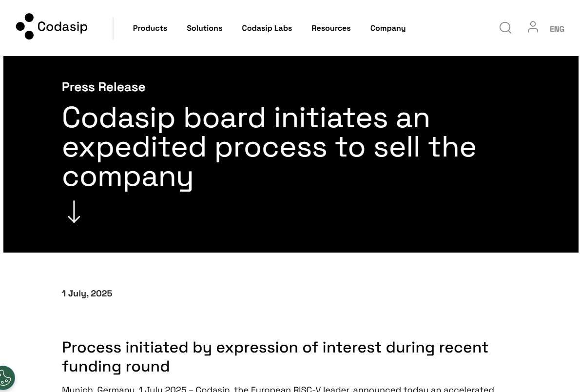Click the vertical divider beside the logo
Screen dimensions: 580x392
pos(113,28)
